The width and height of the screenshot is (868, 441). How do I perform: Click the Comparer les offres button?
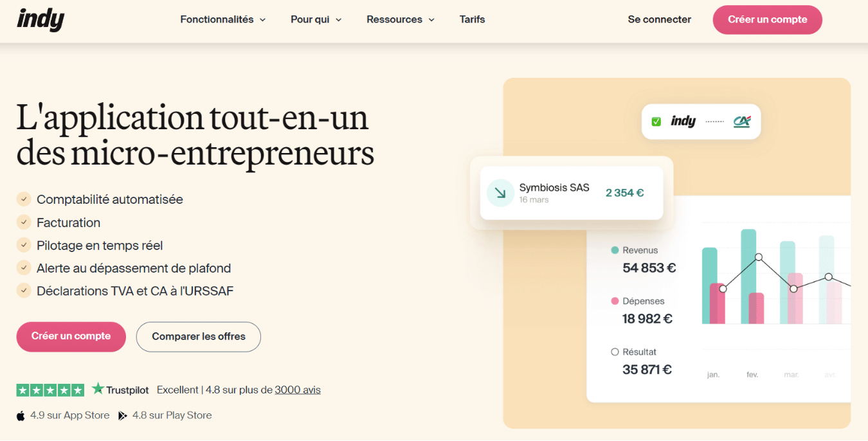(199, 336)
